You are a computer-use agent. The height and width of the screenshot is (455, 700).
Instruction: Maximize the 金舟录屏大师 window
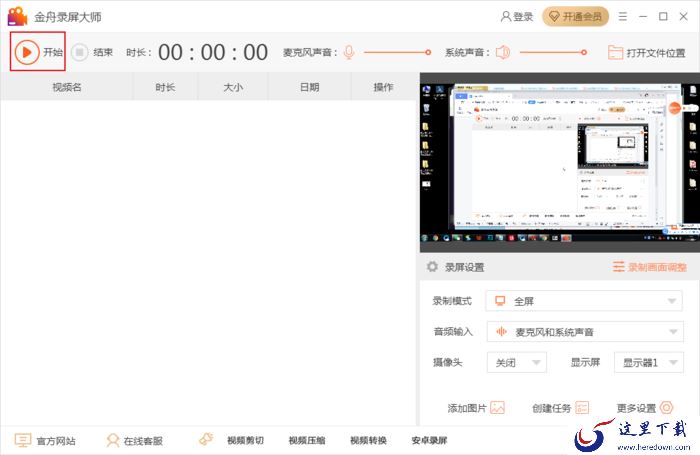[663, 17]
